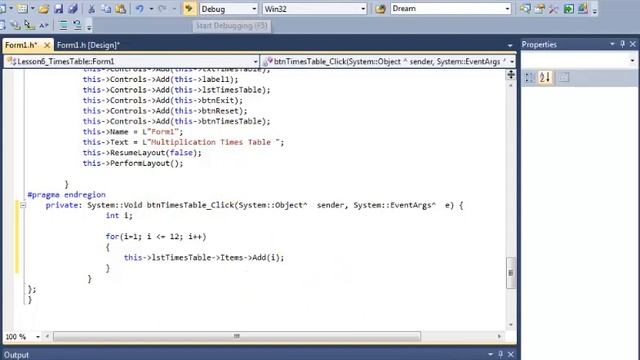
Task: Open the Output panel window options arrow
Action: (x=490, y=354)
